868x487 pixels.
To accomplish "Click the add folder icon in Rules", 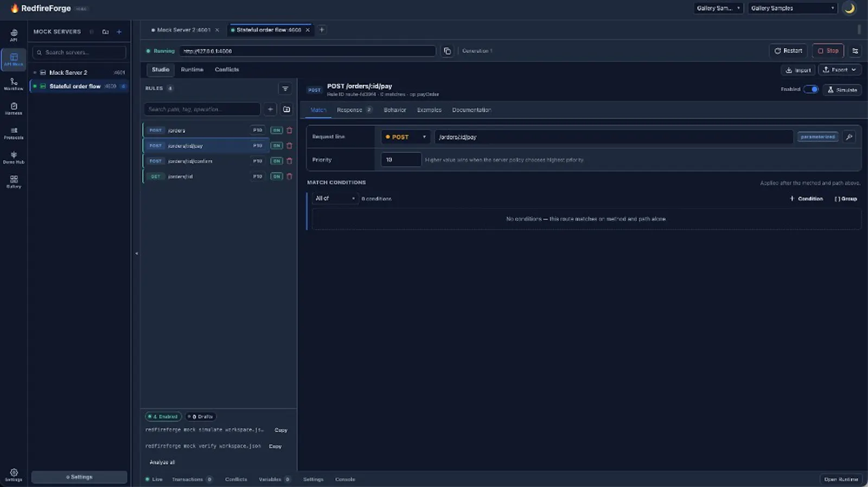I will point(286,109).
